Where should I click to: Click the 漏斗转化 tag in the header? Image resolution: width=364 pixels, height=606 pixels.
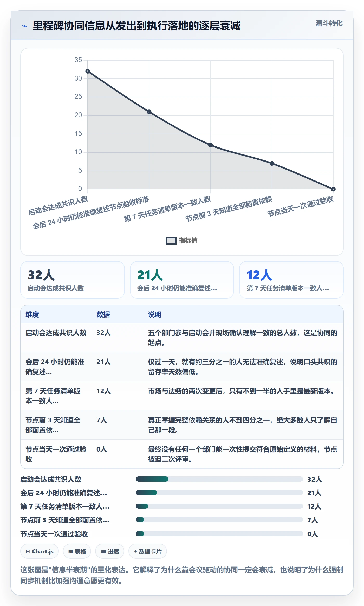click(329, 23)
